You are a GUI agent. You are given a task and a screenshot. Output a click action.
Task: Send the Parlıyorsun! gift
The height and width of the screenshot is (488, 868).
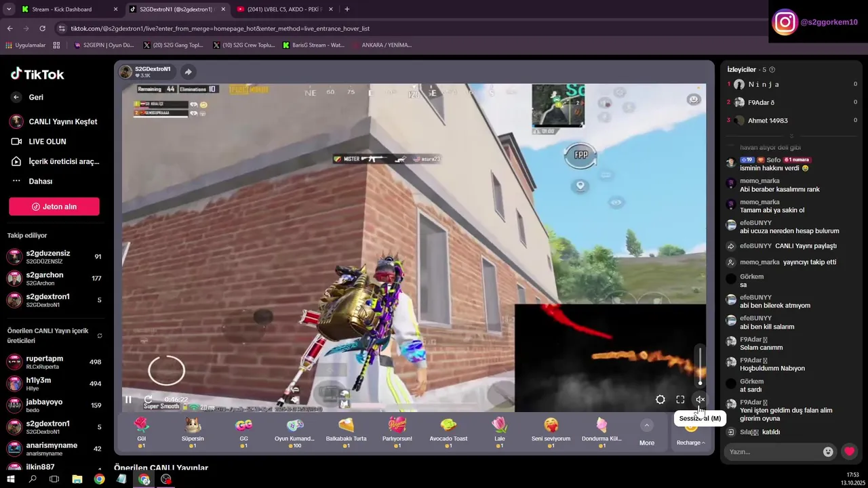click(x=397, y=433)
